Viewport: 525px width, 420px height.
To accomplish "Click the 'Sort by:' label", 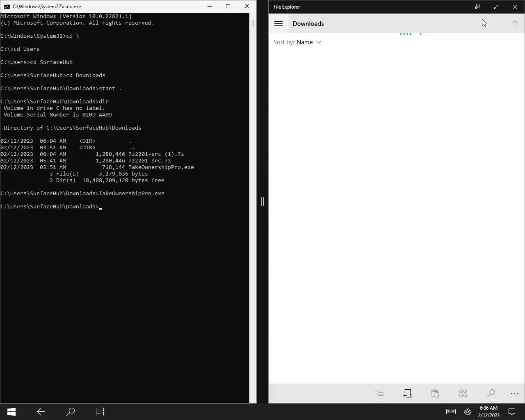I will click(x=284, y=42).
